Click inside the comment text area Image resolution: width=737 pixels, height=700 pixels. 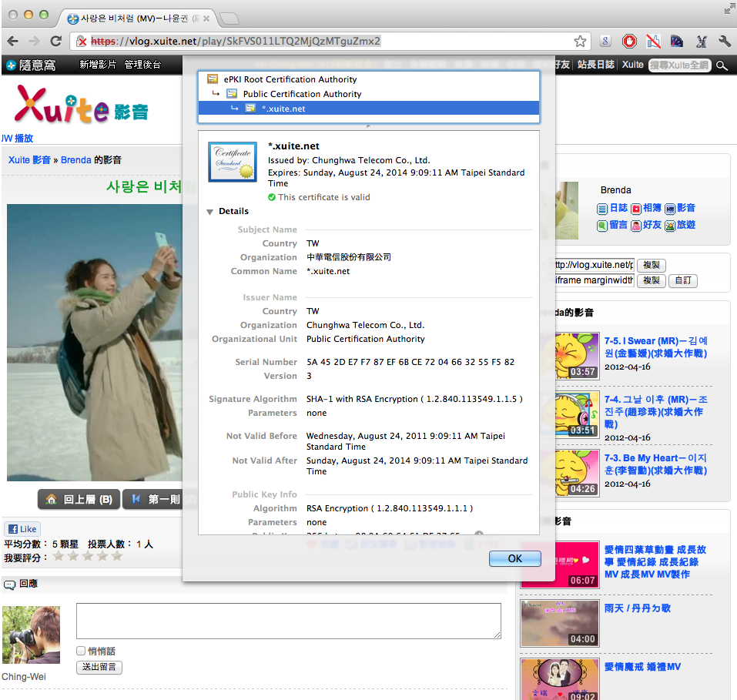coord(289,621)
